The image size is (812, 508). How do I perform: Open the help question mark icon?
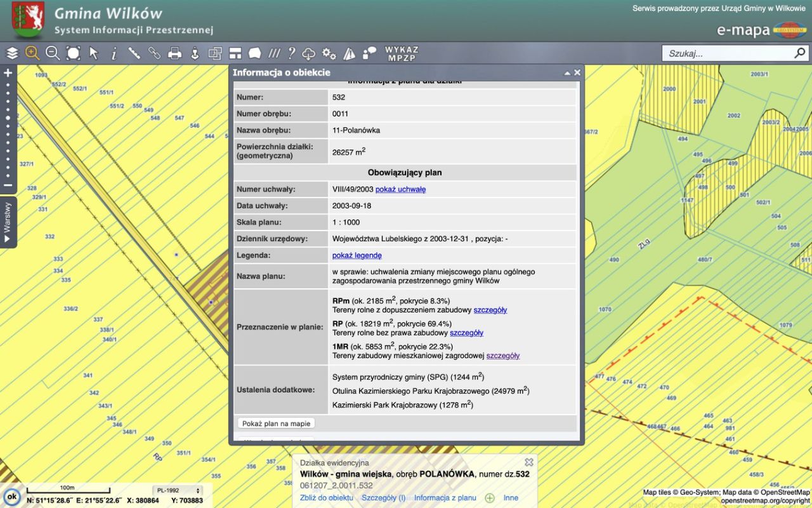[x=291, y=53]
